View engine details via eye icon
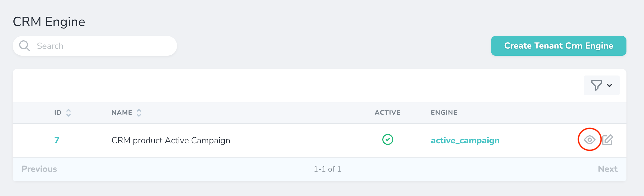 589,140
